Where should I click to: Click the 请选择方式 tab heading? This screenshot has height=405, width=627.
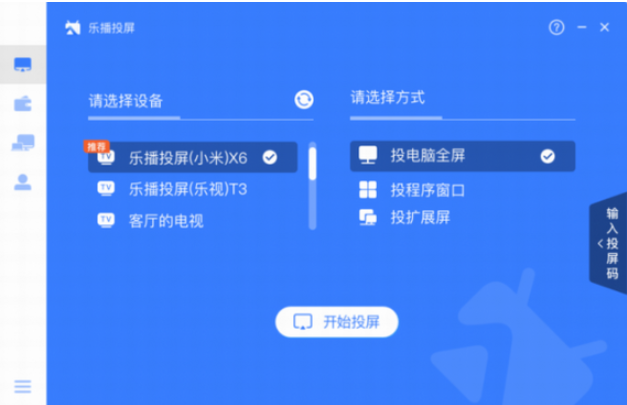387,98
